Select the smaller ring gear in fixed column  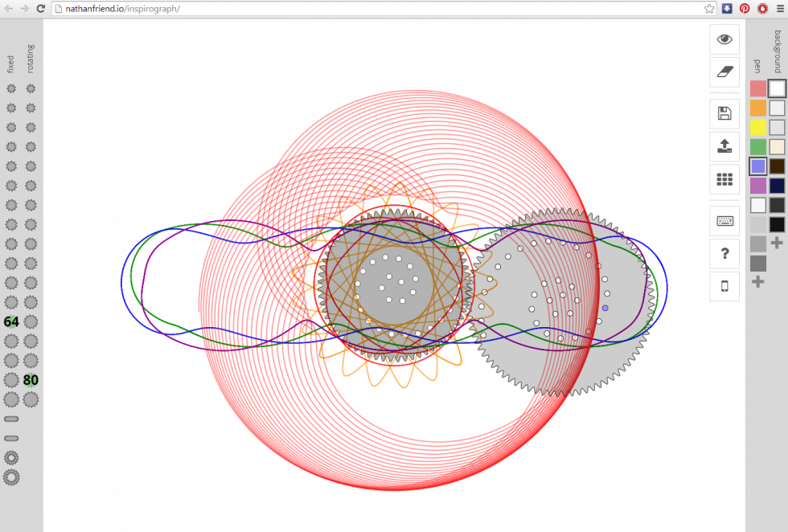click(x=11, y=457)
